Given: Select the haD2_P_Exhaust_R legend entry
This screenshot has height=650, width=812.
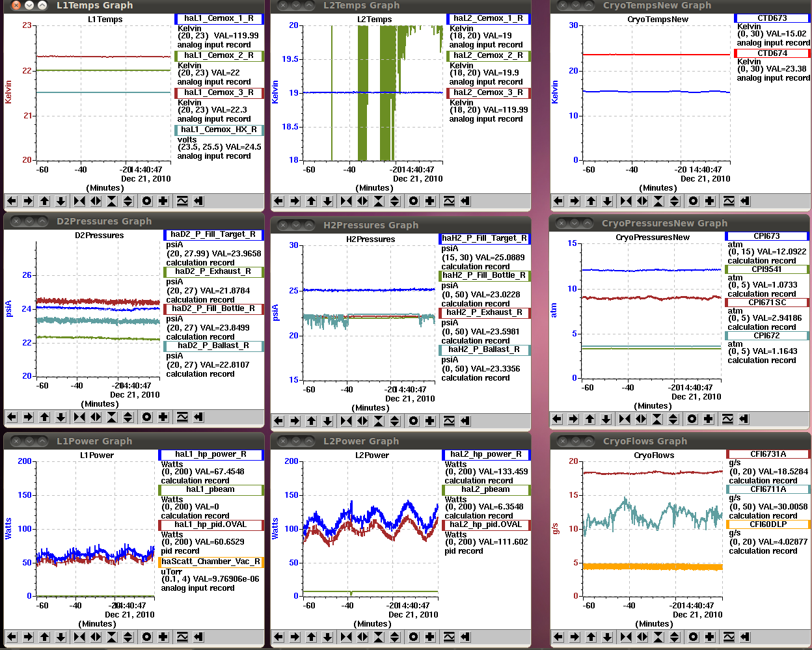Looking at the screenshot, I should 213,271.
